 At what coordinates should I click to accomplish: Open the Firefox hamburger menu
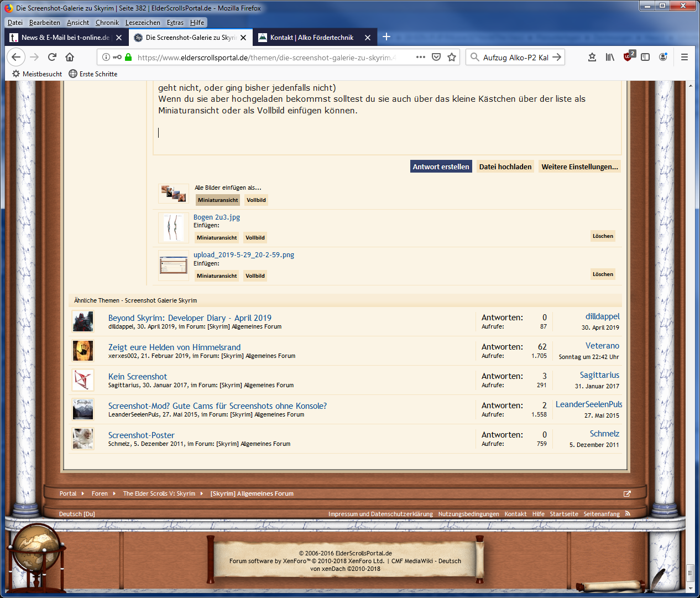[x=685, y=57]
